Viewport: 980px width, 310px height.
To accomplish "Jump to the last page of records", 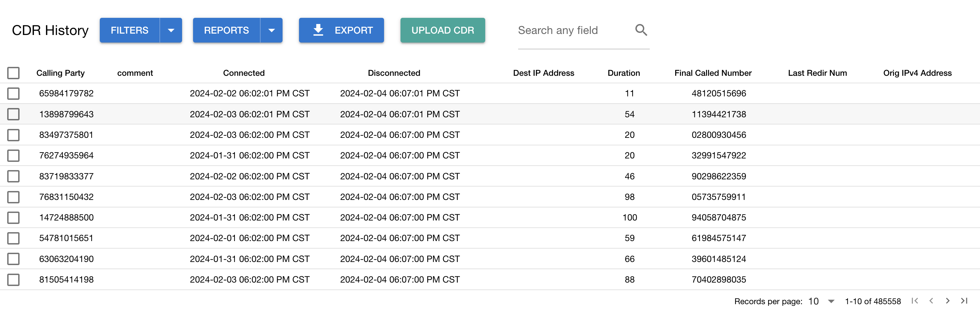I will pyautogui.click(x=964, y=301).
